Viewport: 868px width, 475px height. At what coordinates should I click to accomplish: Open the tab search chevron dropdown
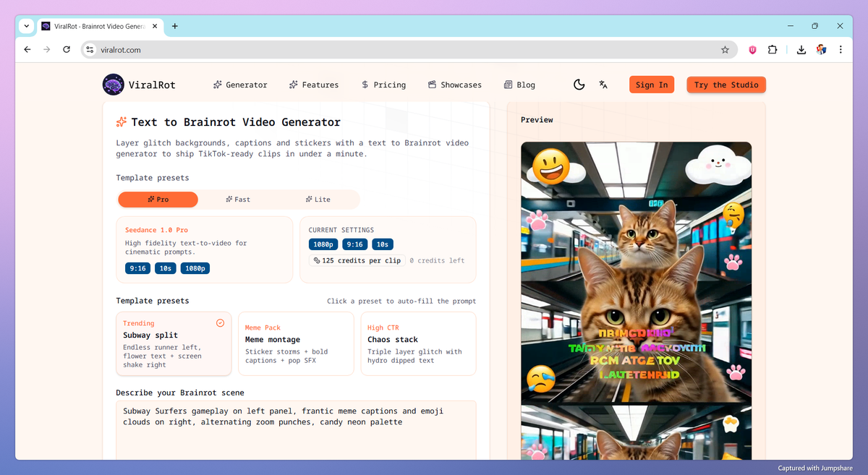coord(26,26)
